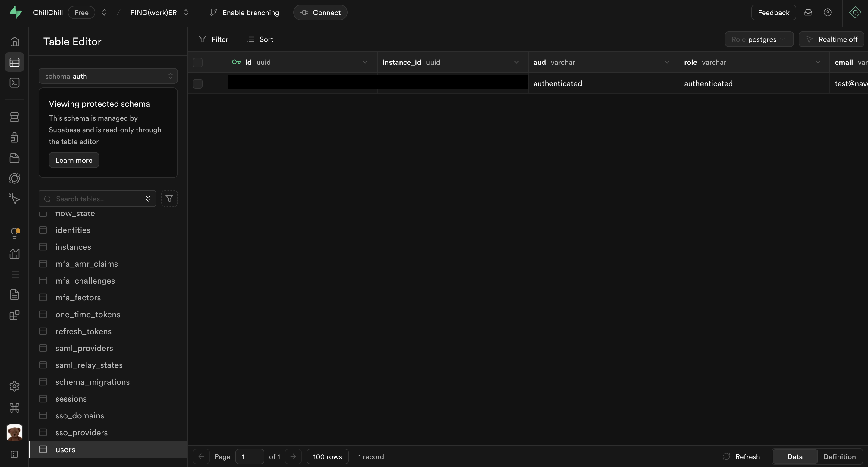Open the schema auth dropdown

[x=108, y=76]
